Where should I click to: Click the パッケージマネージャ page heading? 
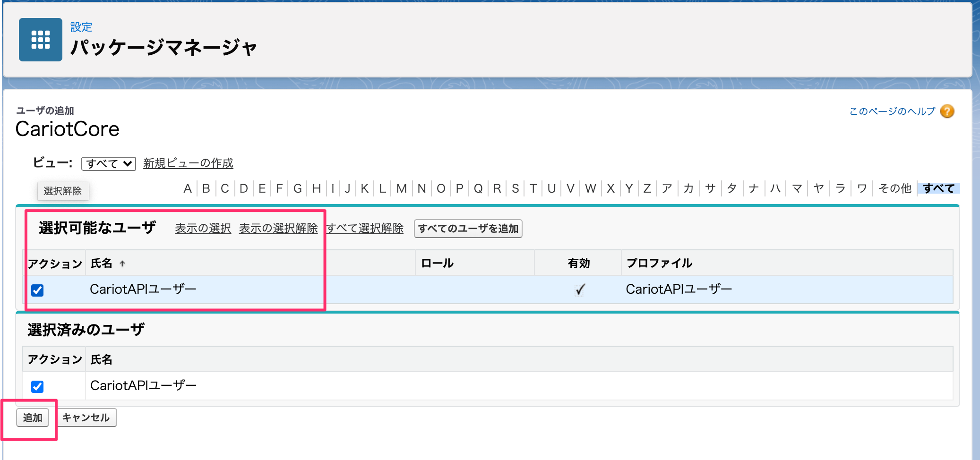163,47
